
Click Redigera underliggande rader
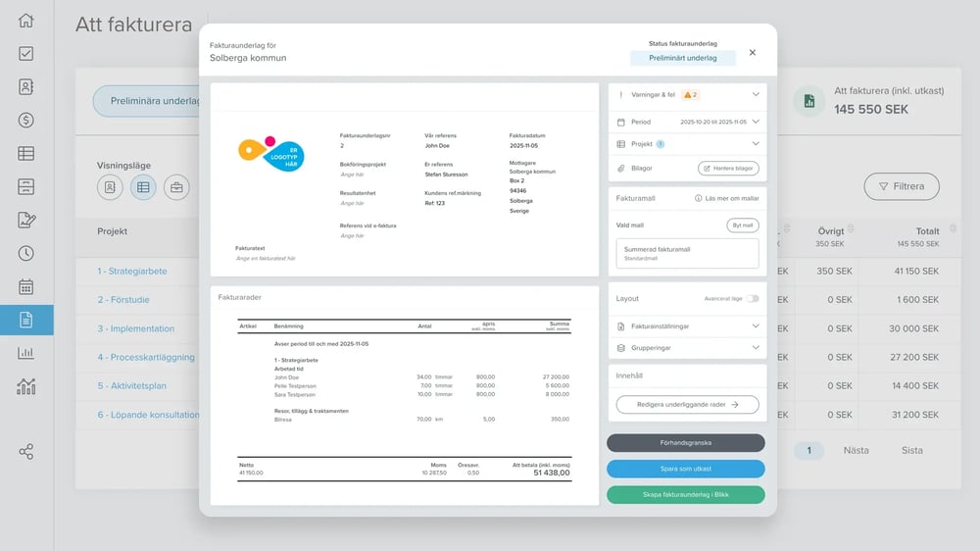coord(685,404)
